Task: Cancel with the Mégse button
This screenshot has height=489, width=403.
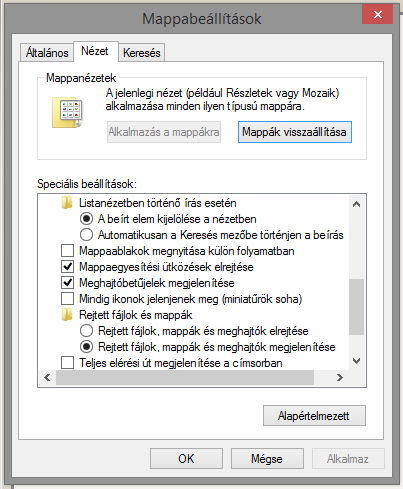Action: tap(267, 459)
